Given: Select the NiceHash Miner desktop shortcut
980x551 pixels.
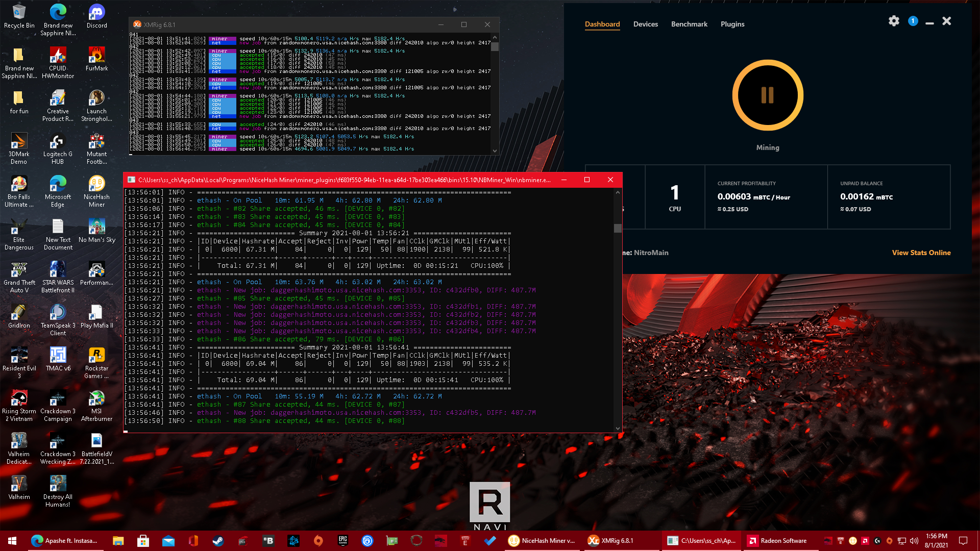Looking at the screenshot, I should tap(96, 192).
